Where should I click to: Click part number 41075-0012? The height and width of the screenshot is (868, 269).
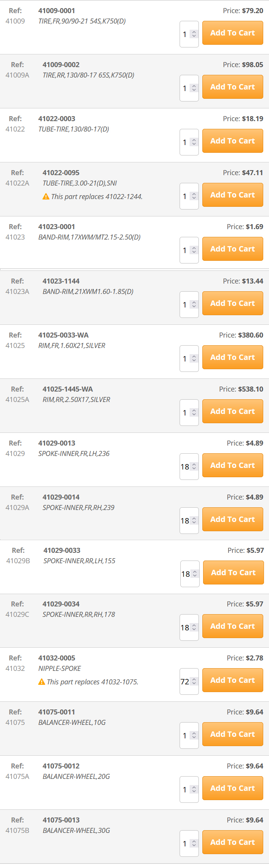[x=61, y=766]
